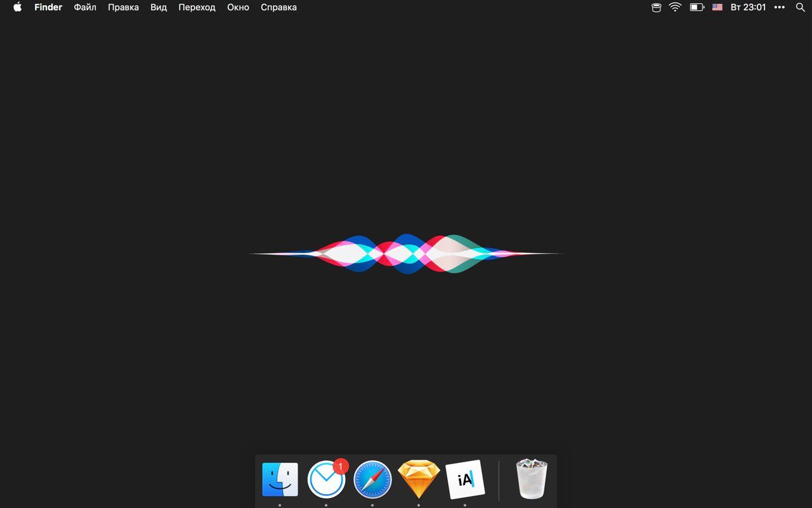Viewport: 812px width, 508px height.
Task: Open the Wi-Fi status menu
Action: click(x=675, y=8)
